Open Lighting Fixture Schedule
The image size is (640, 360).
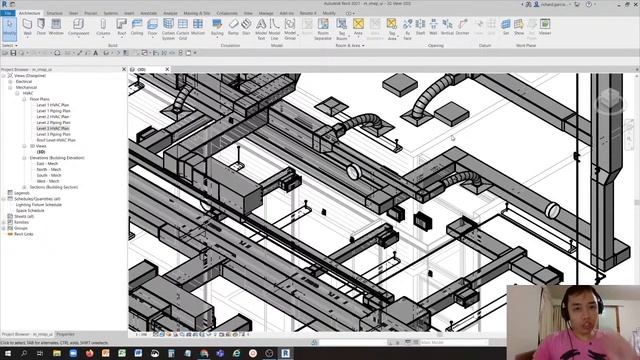(39, 204)
